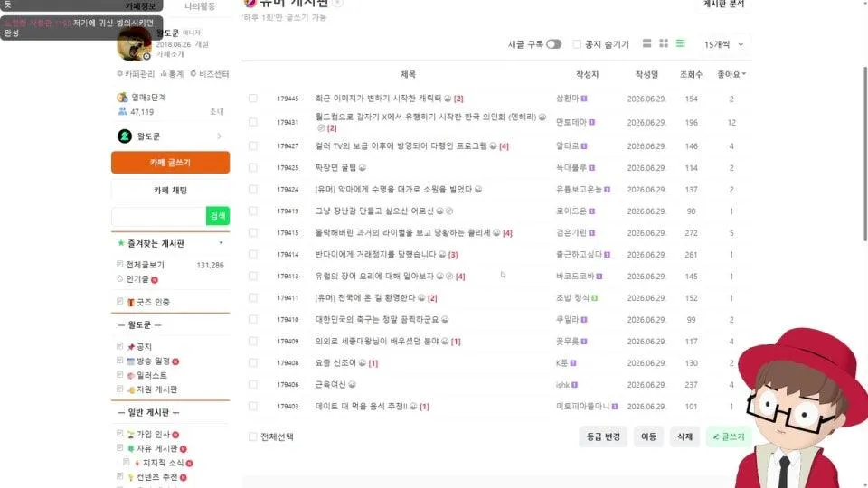Click the page vertical scrollbar thumb

click(864, 154)
